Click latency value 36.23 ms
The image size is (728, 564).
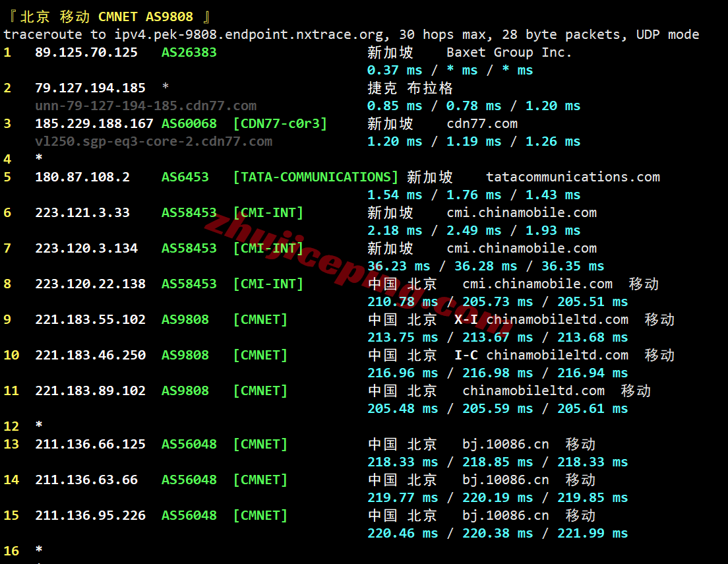tap(399, 266)
